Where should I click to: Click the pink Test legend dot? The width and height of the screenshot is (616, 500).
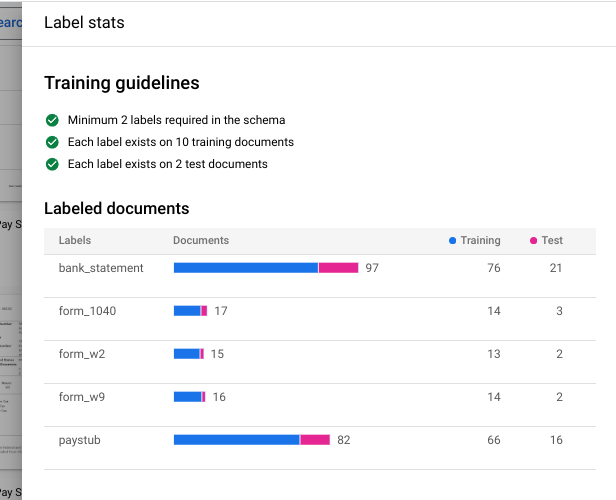pyautogui.click(x=534, y=241)
